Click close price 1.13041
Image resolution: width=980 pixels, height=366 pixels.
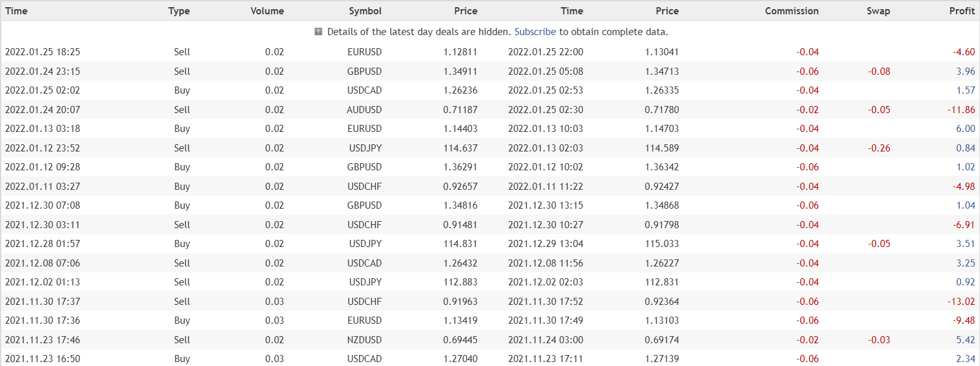pyautogui.click(x=662, y=52)
